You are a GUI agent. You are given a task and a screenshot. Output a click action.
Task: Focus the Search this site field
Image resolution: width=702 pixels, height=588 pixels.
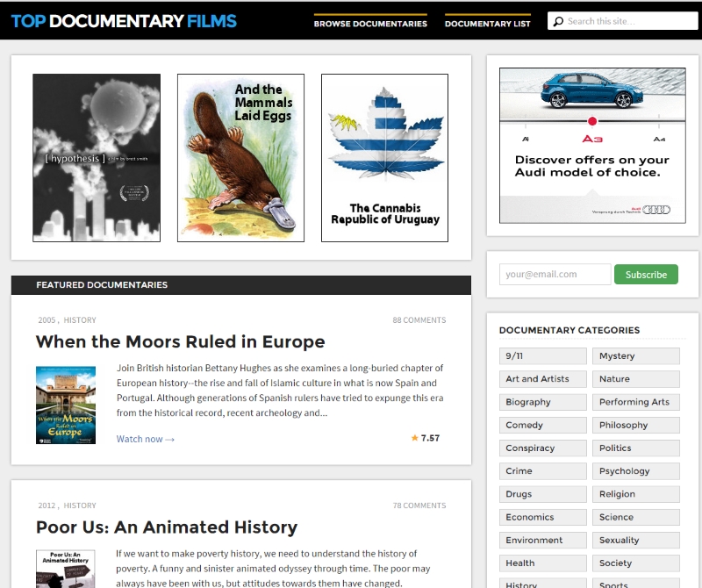(622, 21)
